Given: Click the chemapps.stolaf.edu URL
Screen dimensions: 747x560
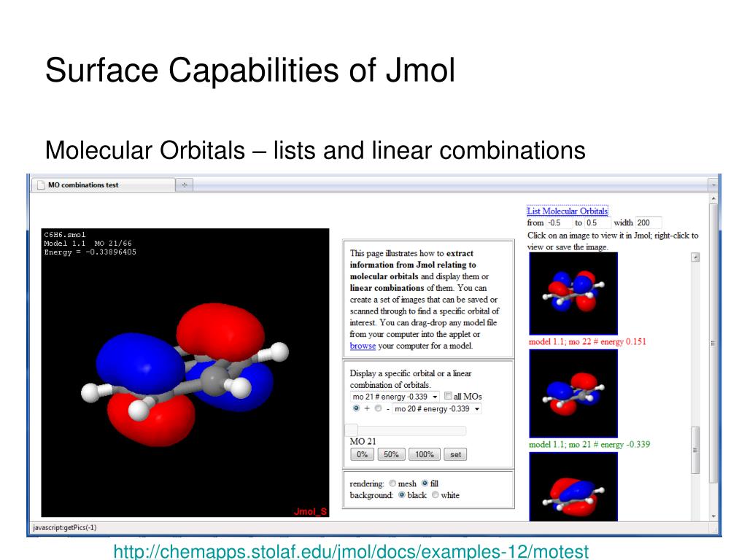Looking at the screenshot, I should tap(351, 551).
